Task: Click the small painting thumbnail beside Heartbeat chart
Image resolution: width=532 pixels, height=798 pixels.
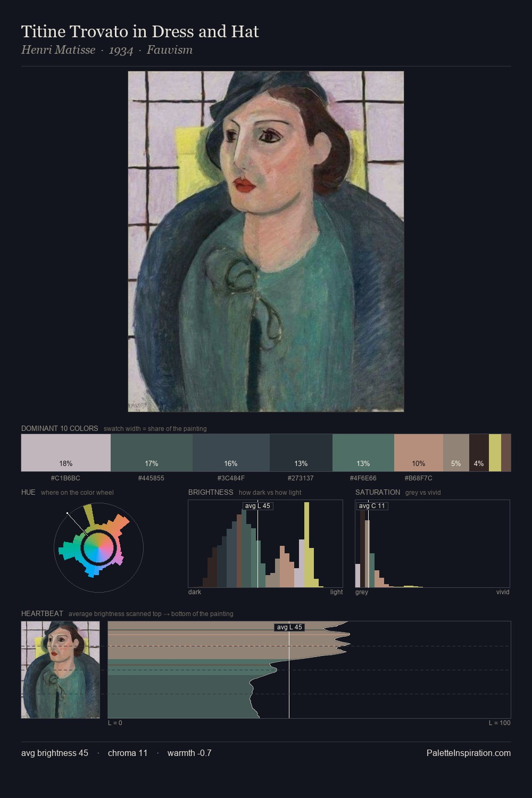Action: pyautogui.click(x=61, y=670)
